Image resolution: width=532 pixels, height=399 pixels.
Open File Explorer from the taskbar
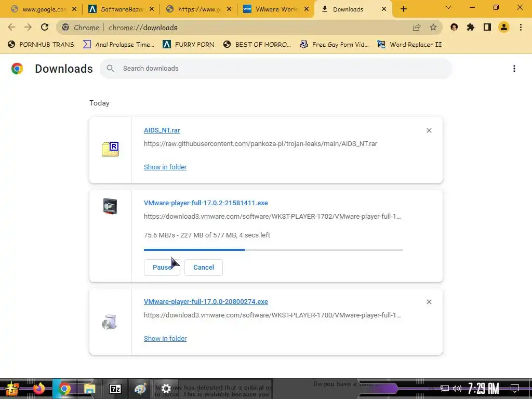pyautogui.click(x=89, y=389)
